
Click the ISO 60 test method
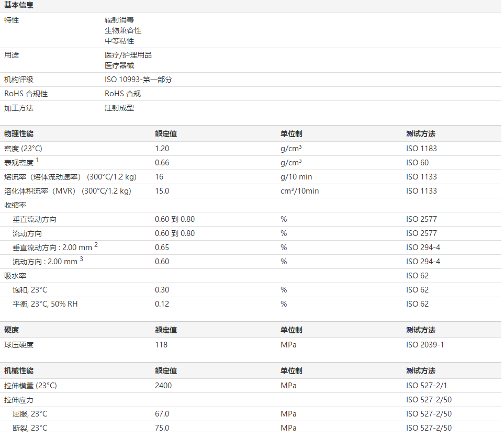pyautogui.click(x=417, y=163)
